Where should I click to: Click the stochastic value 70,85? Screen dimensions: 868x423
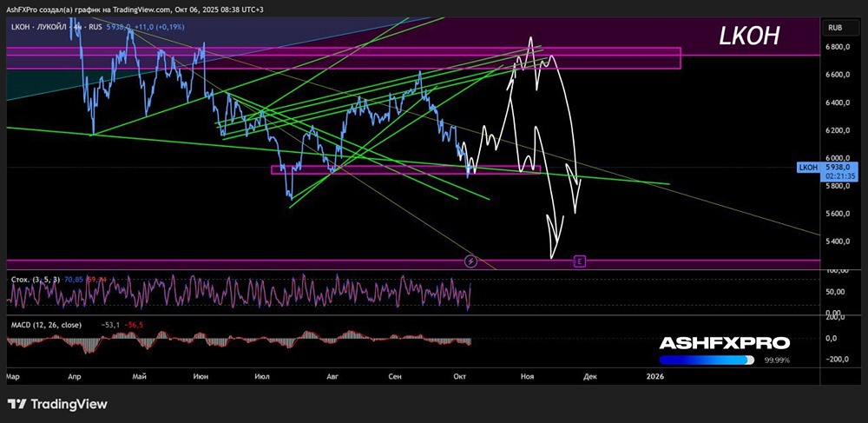tap(73, 280)
